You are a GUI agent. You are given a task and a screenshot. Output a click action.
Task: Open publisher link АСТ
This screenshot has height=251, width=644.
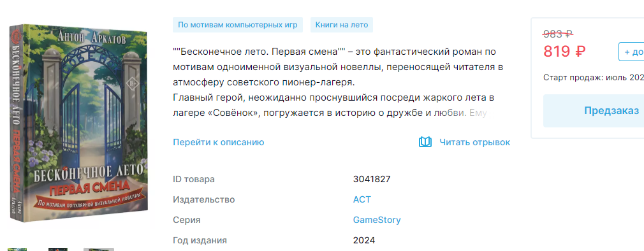(x=362, y=200)
